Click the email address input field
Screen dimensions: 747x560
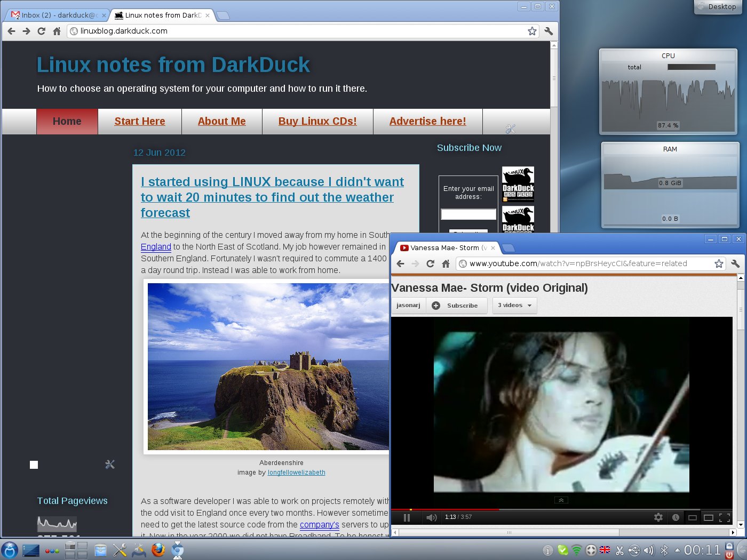[x=468, y=214]
